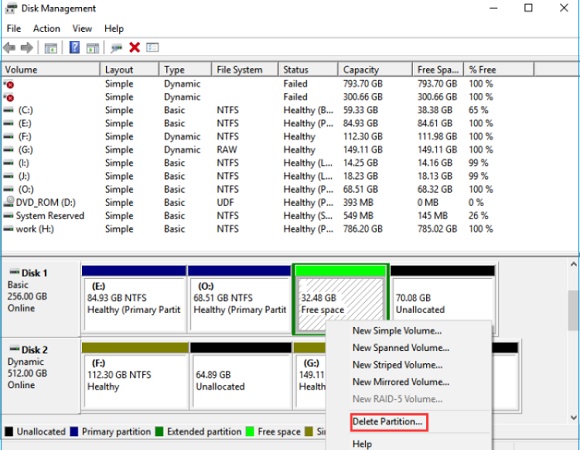Viewport: 580px width, 450px height.
Task: Click the Show/Hide Action Pane icon
Action: coord(92,48)
